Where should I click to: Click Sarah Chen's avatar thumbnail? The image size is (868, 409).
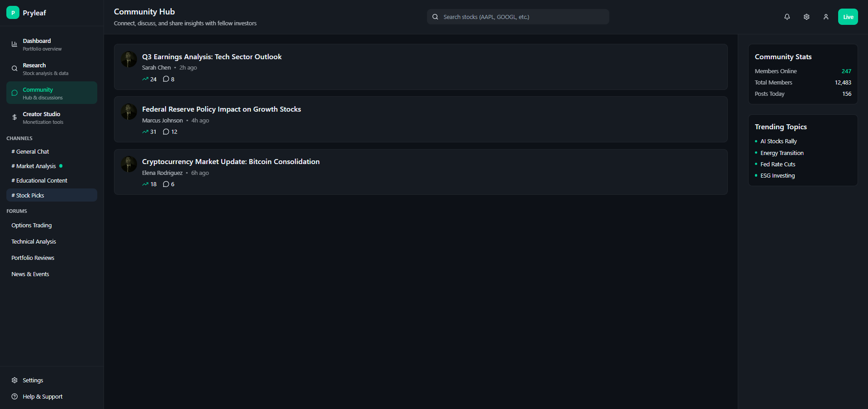pos(129,59)
